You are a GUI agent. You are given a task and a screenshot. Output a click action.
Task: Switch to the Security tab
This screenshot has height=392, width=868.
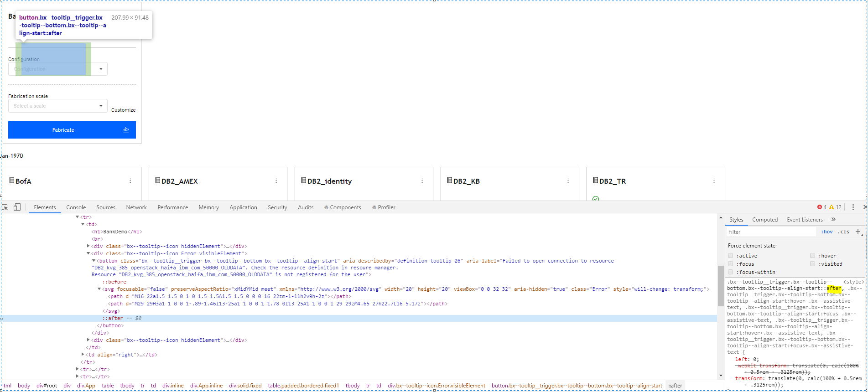[277, 207]
